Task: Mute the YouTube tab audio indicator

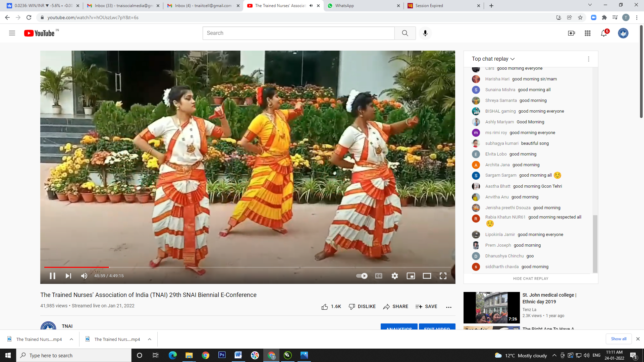Action: coord(311,6)
